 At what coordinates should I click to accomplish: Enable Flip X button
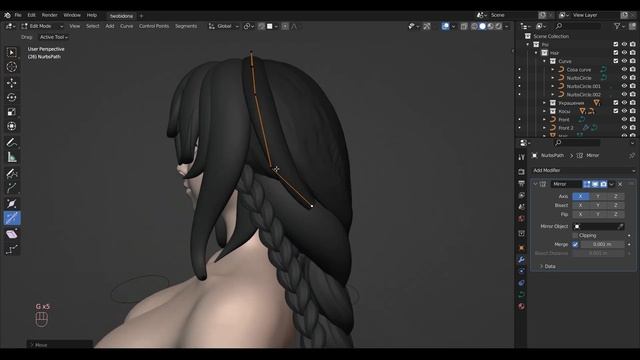tap(580, 214)
